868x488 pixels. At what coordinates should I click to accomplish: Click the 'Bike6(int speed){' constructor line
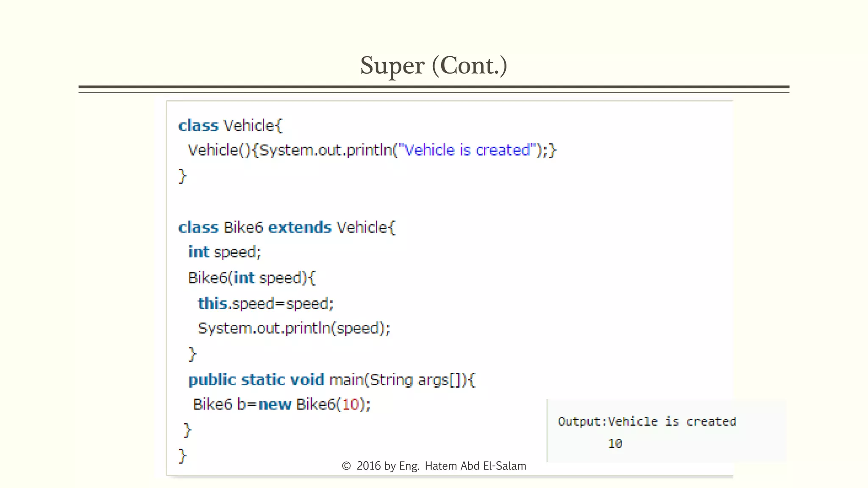(252, 278)
